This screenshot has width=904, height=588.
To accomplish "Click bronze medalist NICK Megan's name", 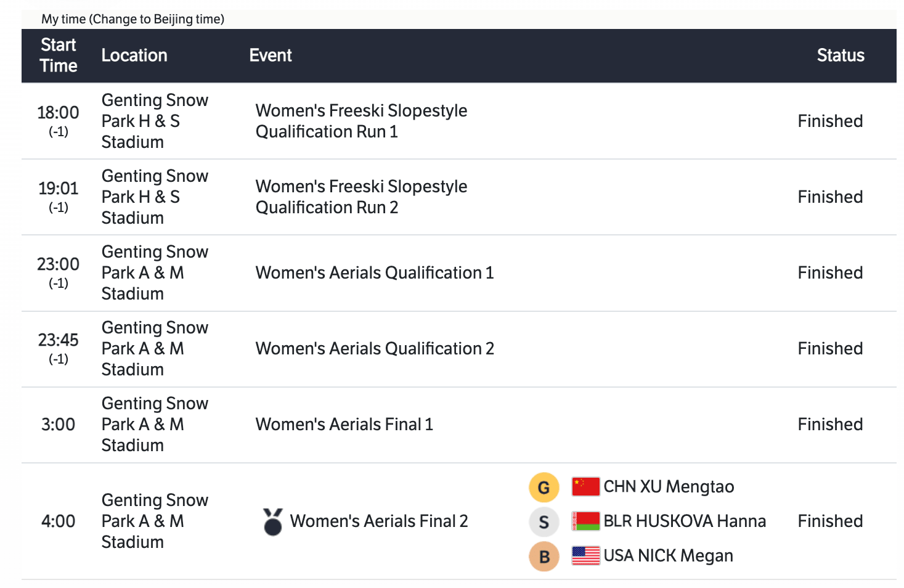I will click(x=668, y=556).
